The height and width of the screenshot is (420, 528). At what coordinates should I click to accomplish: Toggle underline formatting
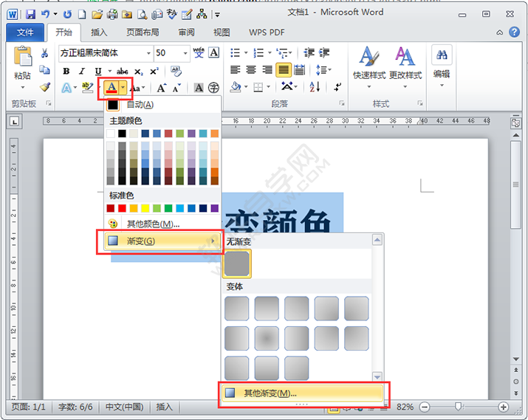(x=98, y=72)
